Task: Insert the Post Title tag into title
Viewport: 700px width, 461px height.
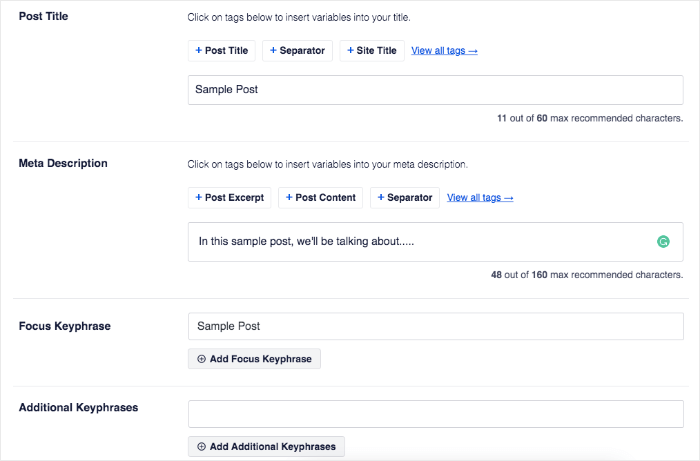Action: pyautogui.click(x=221, y=50)
